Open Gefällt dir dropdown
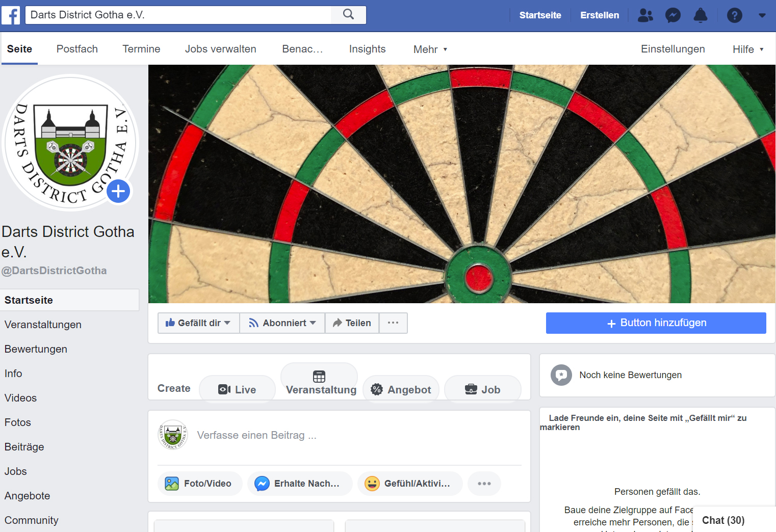This screenshot has width=776, height=532. 198,323
